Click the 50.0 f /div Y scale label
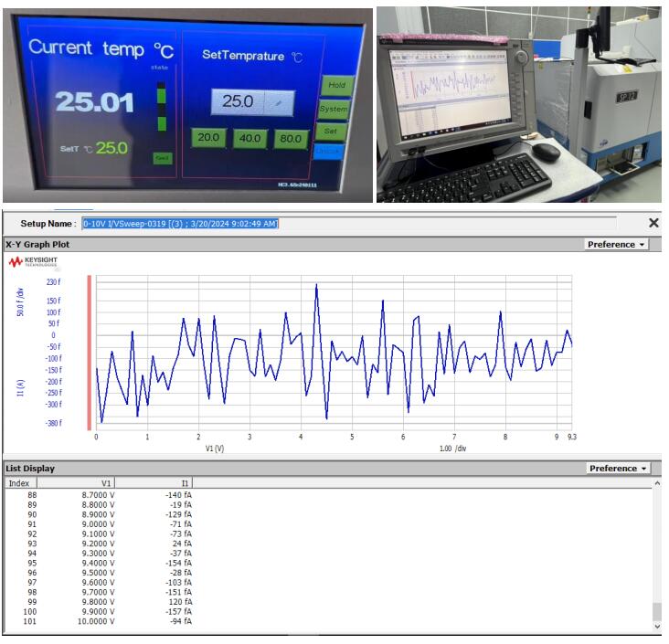 point(20,302)
